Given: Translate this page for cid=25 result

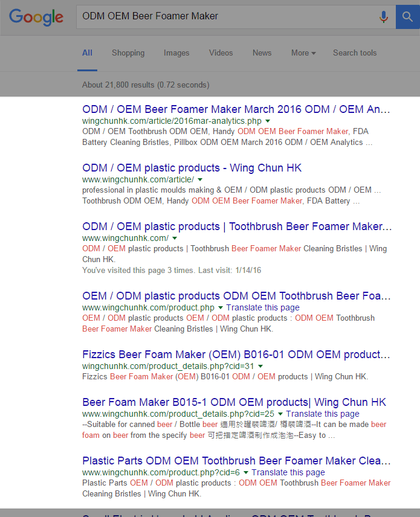Looking at the screenshot, I should click(323, 414).
